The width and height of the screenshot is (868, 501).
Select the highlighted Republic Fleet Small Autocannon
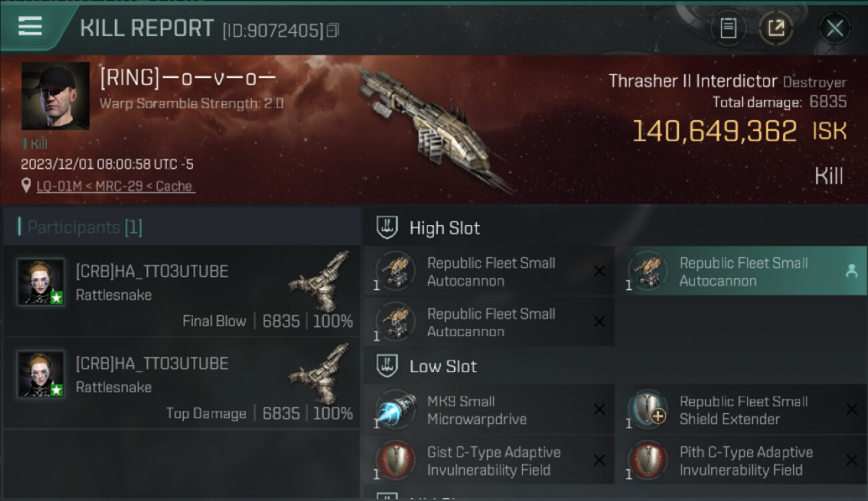(741, 271)
